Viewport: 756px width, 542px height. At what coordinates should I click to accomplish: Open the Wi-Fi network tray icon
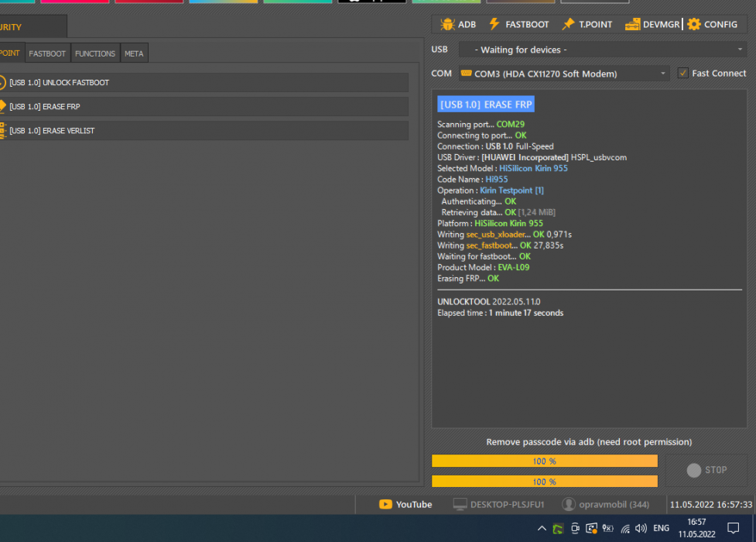625,529
